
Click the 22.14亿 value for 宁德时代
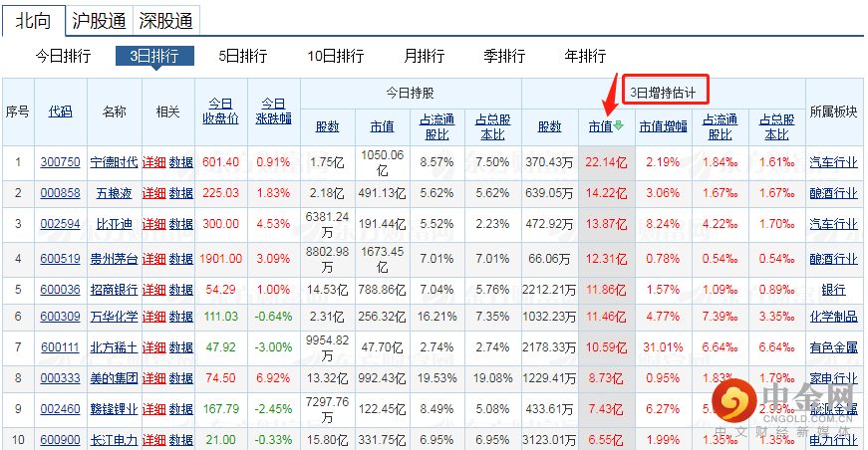pos(606,162)
